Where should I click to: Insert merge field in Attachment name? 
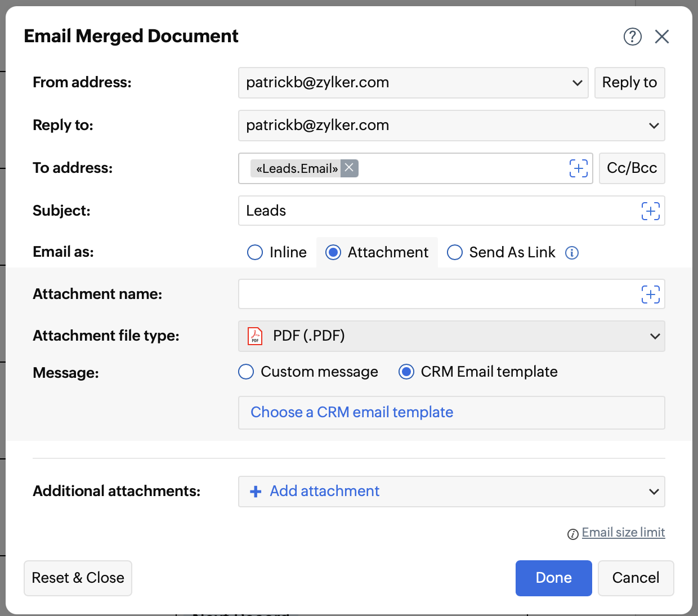coord(650,294)
